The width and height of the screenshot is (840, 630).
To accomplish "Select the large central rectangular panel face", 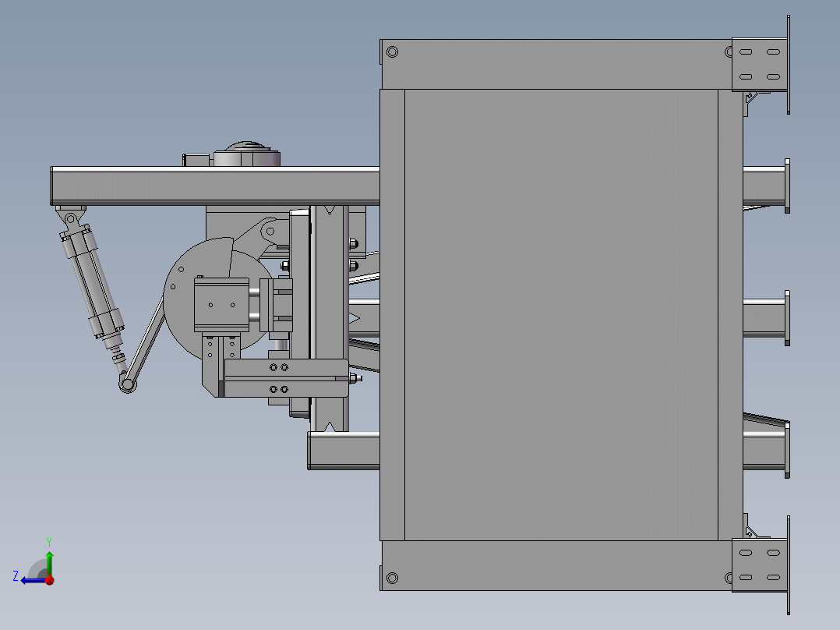I will click(561, 315).
